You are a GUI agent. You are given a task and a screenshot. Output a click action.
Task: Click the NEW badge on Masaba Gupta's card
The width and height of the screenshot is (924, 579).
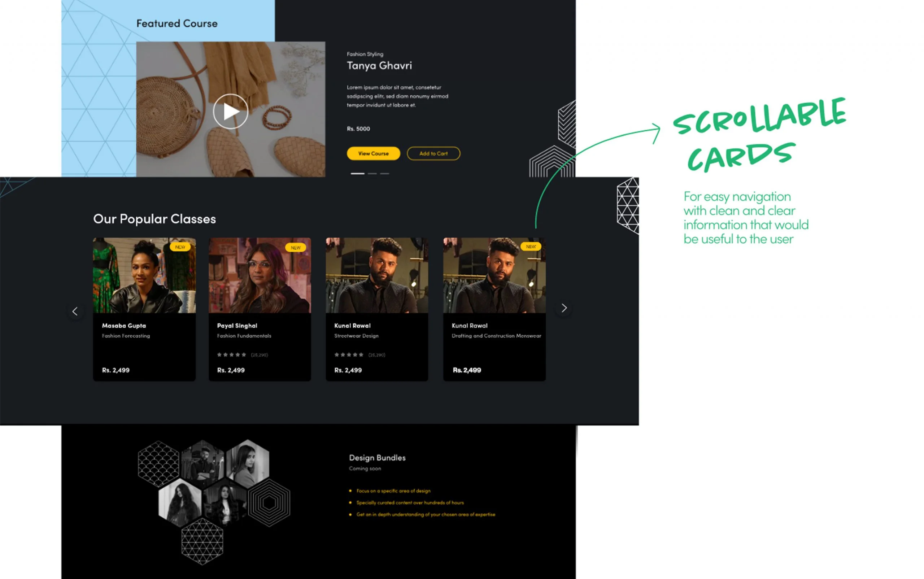click(x=180, y=247)
